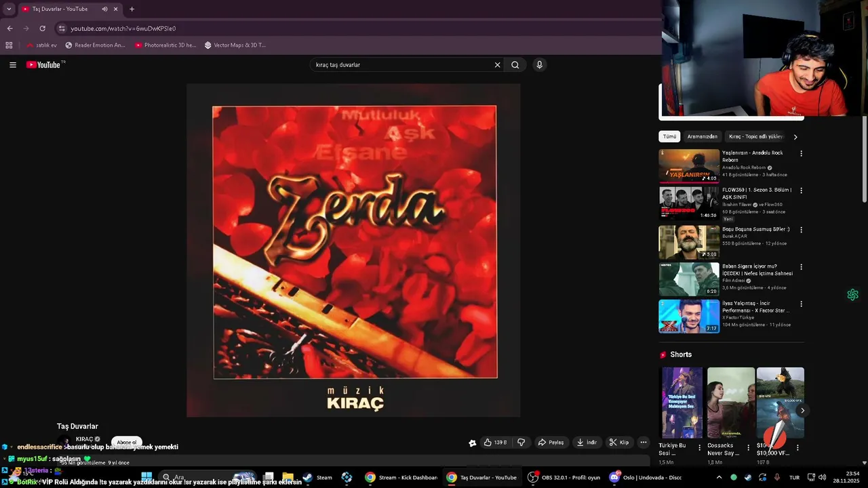Select the 'Kıraç - Topic adlı yükley' chip
The height and width of the screenshot is (488, 868).
click(755, 136)
